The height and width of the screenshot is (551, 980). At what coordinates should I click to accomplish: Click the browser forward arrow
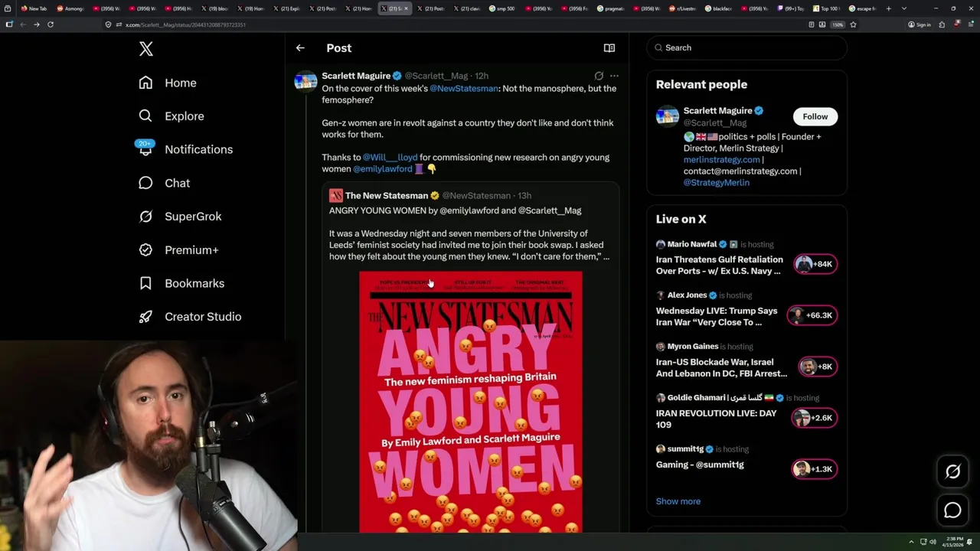[36, 24]
